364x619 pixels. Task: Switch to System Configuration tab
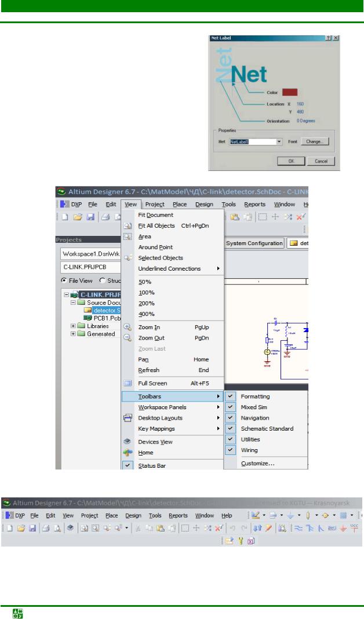[254, 243]
